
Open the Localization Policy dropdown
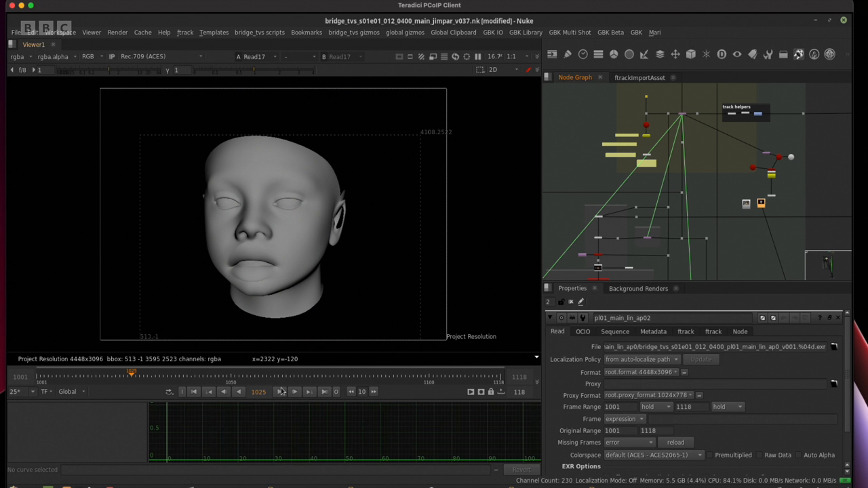[642, 359]
